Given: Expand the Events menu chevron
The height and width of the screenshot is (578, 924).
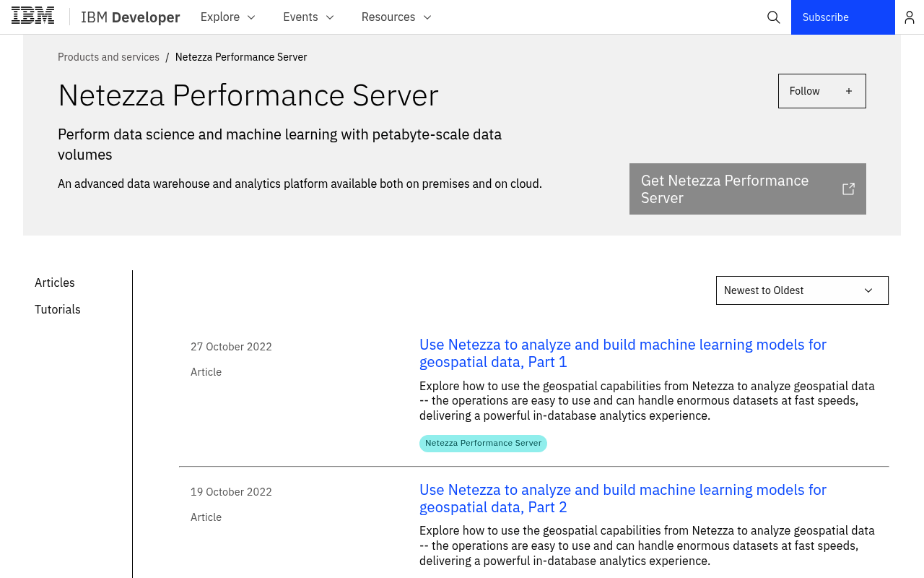Looking at the screenshot, I should click(x=330, y=17).
